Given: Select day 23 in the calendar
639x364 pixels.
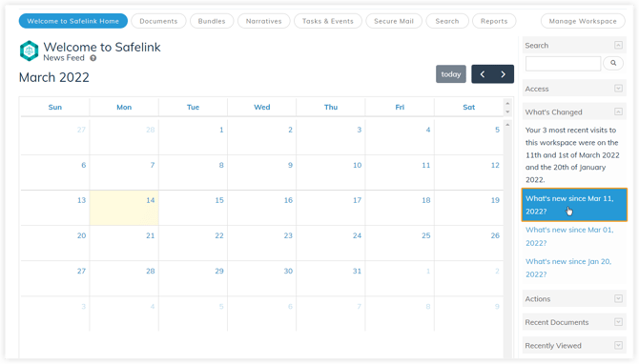Looking at the screenshot, I should 261,243.
